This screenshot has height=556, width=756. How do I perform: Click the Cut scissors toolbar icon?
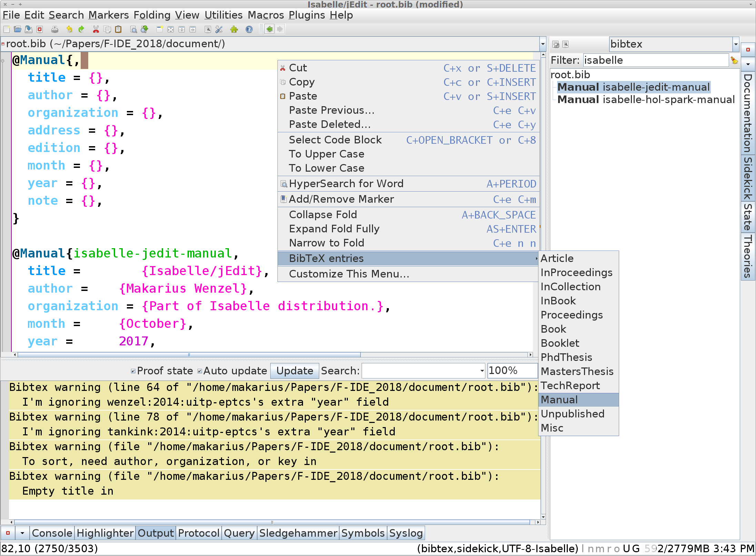pos(96,29)
